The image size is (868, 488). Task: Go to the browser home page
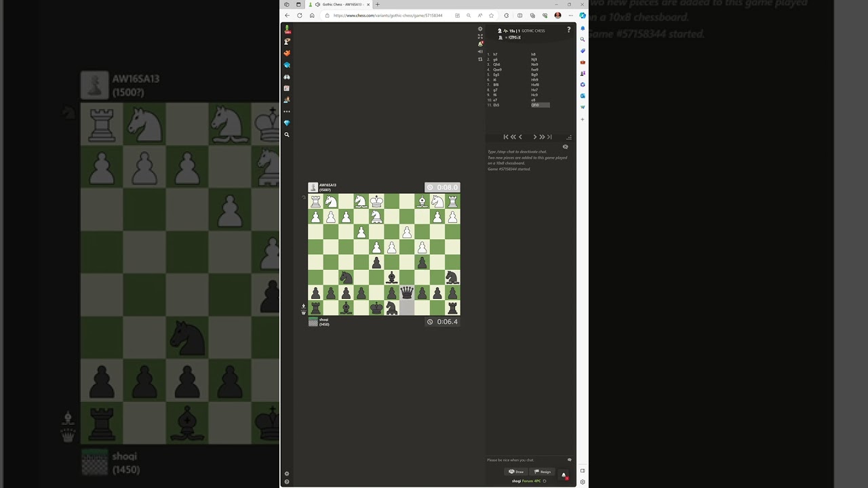(312, 16)
